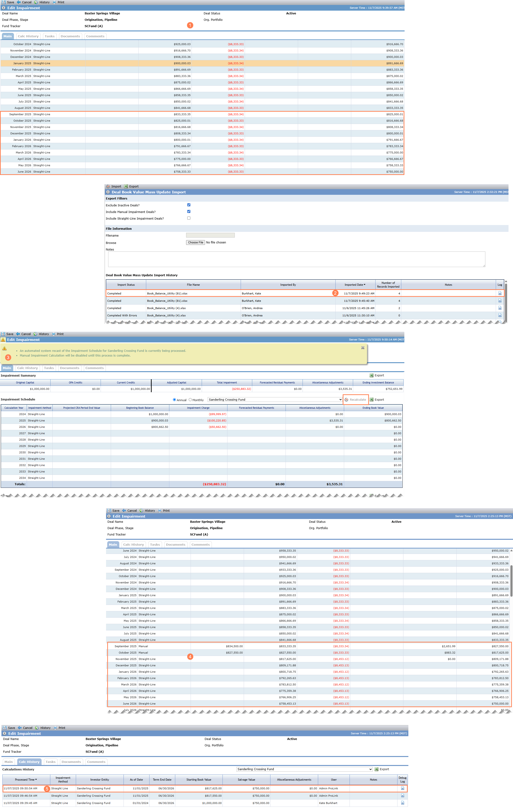Click Print in the panel with the yellow warning banner

pyautogui.click(x=58, y=334)
